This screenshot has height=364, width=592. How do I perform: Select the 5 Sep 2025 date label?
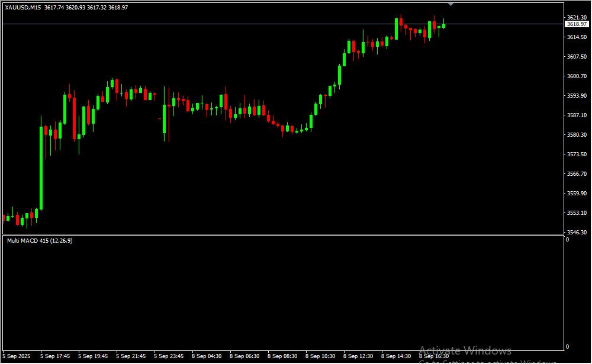pos(16,356)
